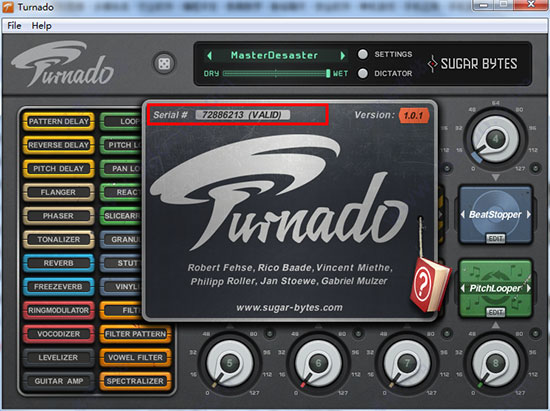Go to the previous preset with the left arrow

pyautogui.click(x=210, y=55)
